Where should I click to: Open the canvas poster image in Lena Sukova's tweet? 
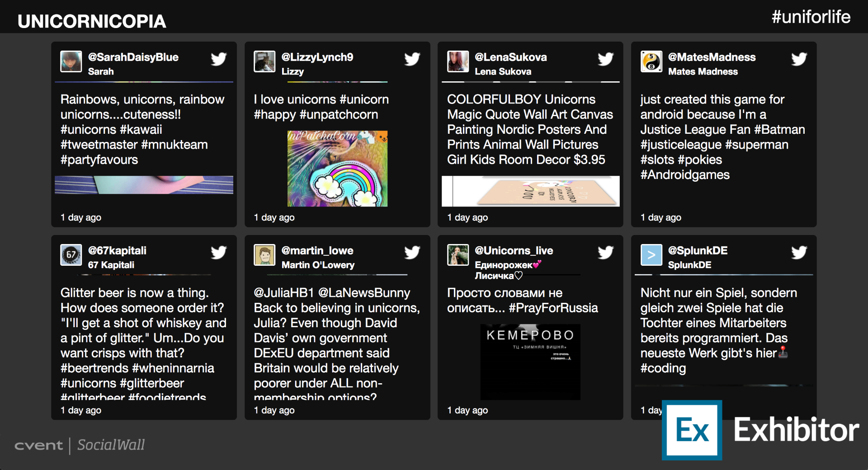click(530, 191)
